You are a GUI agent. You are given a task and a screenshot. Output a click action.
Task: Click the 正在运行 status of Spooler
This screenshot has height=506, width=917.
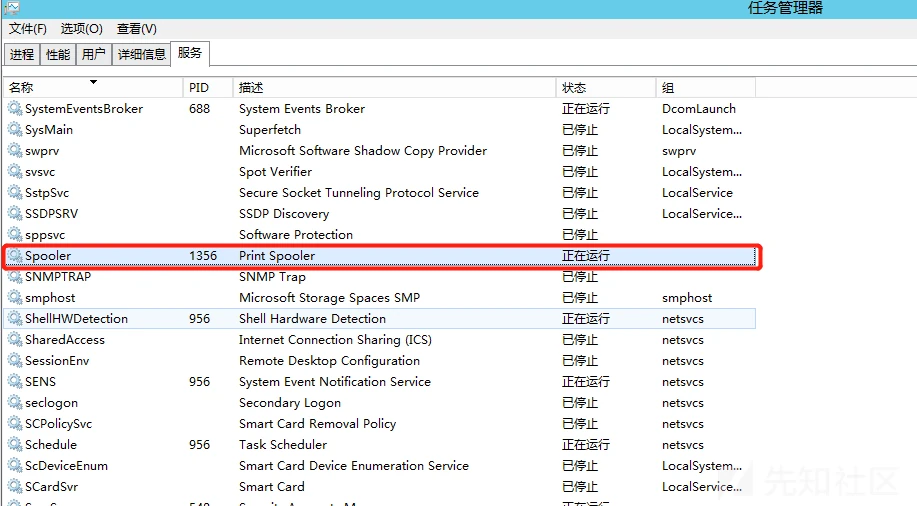(585, 256)
